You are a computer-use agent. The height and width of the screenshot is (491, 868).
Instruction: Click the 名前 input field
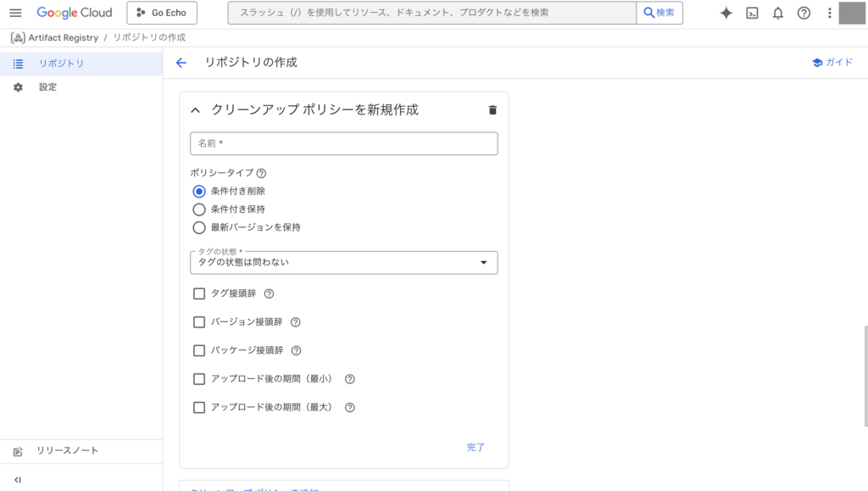click(x=343, y=143)
